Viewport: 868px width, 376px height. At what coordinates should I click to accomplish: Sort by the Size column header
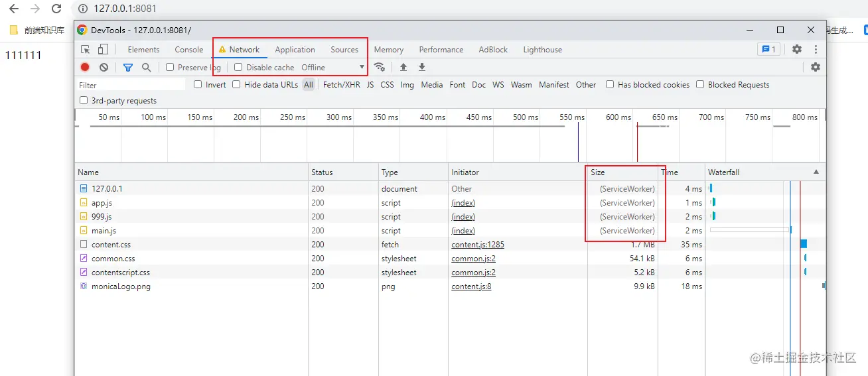pyautogui.click(x=622, y=172)
